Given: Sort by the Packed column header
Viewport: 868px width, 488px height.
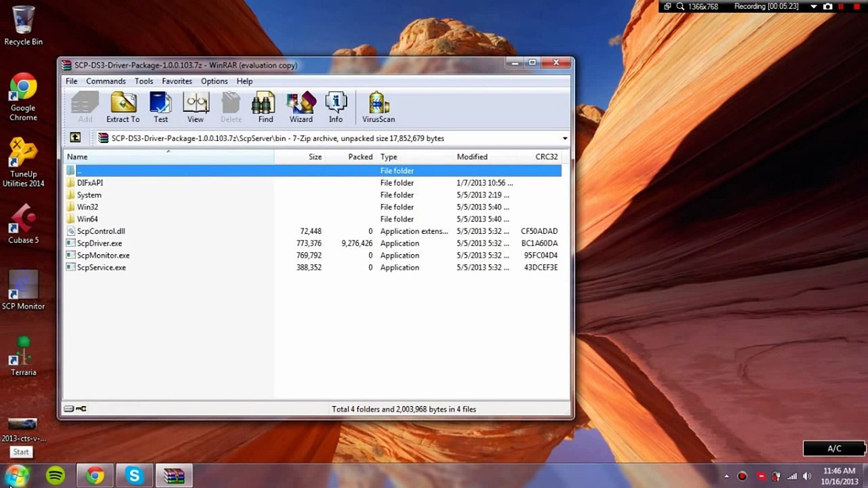Looking at the screenshot, I should 351,157.
